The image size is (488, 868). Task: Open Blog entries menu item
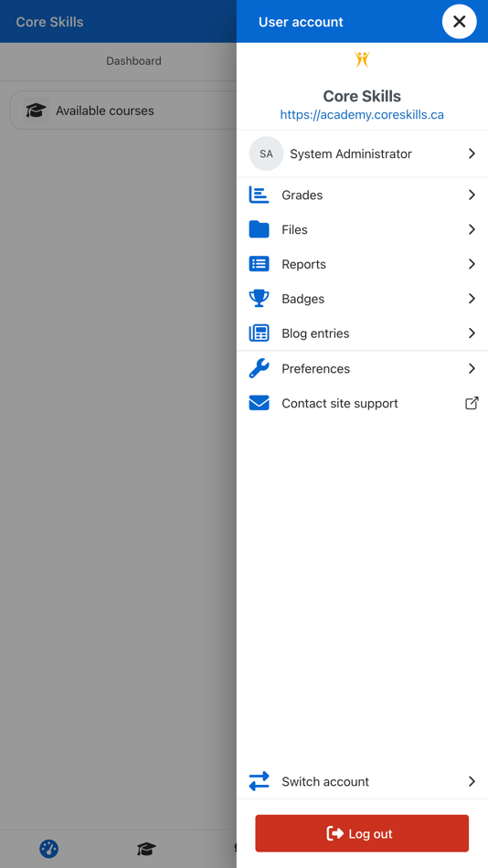362,333
